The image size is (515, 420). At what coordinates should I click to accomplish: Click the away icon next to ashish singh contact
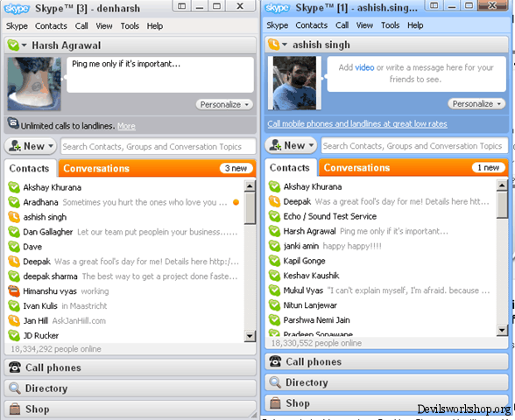click(14, 217)
